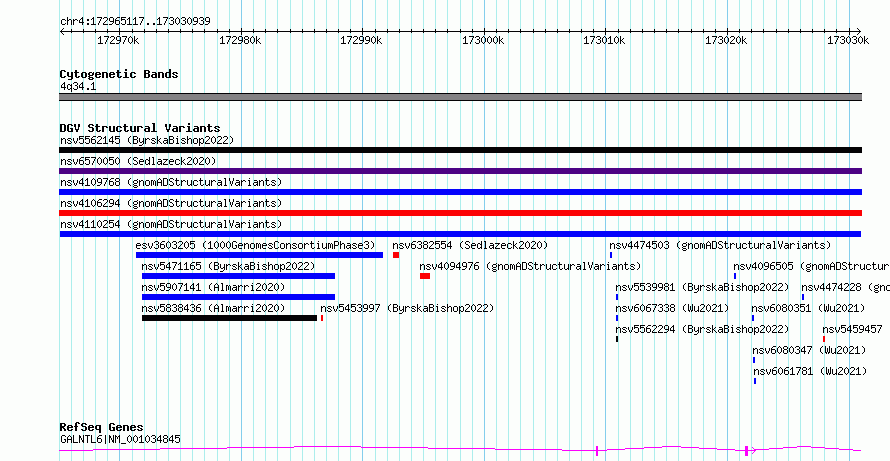The width and height of the screenshot is (890, 461).
Task: Open nsv4474503 (gnomADStructuralVariants) label
Action: [x=720, y=245]
